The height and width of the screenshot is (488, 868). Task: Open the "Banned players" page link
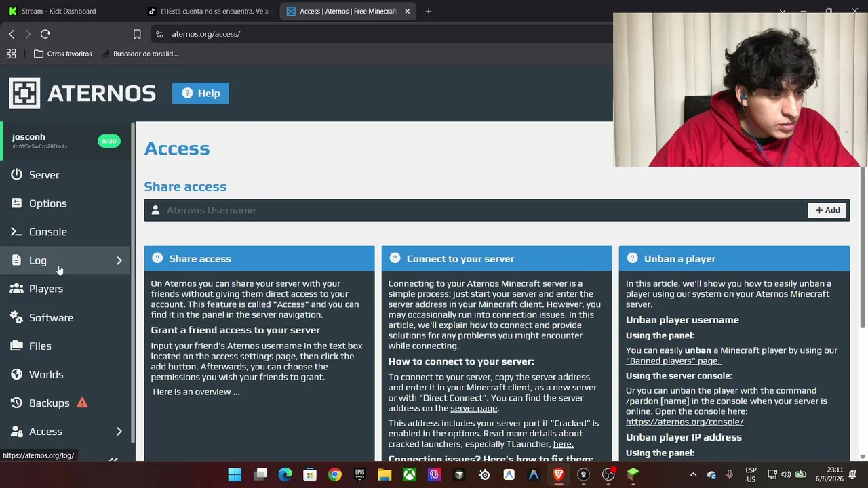(673, 361)
